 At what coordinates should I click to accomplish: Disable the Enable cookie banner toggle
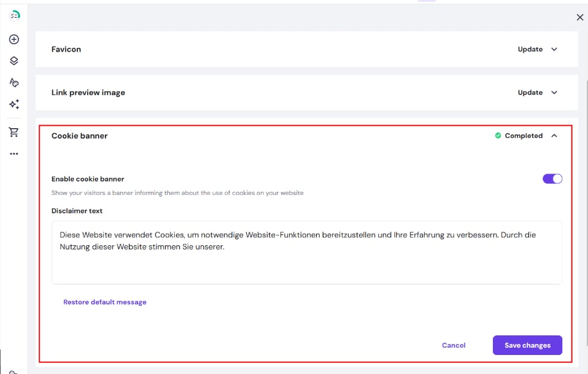[552, 179]
